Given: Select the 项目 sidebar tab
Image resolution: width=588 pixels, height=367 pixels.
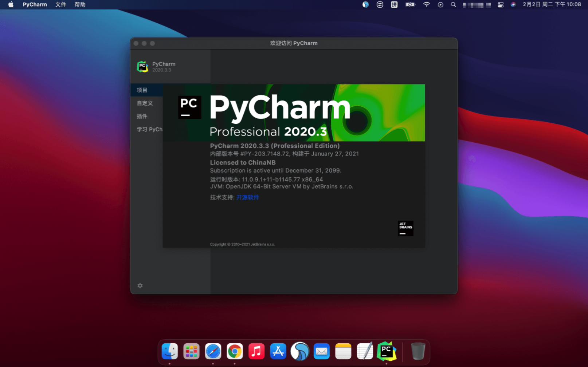Looking at the screenshot, I should pyautogui.click(x=147, y=90).
